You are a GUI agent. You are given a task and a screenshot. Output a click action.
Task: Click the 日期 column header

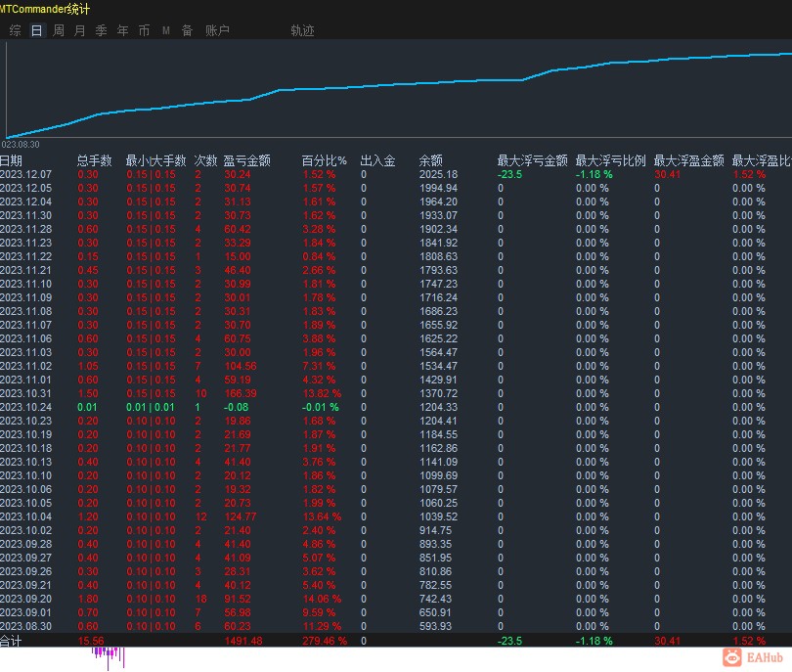pos(11,160)
